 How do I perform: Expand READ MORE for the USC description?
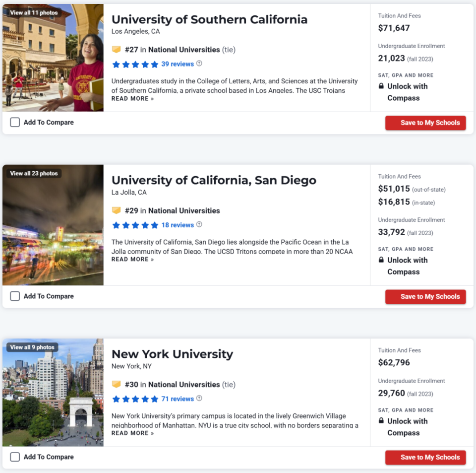click(x=133, y=99)
